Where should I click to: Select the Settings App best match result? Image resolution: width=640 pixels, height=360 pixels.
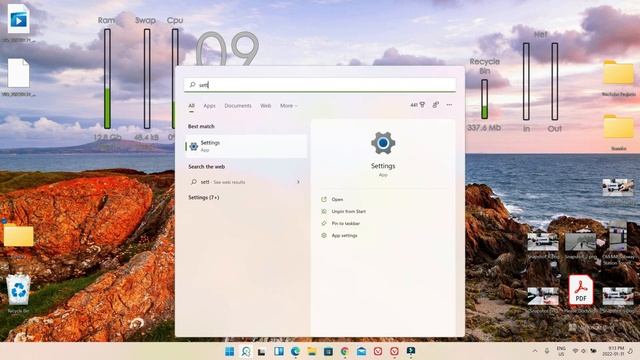(x=246, y=146)
